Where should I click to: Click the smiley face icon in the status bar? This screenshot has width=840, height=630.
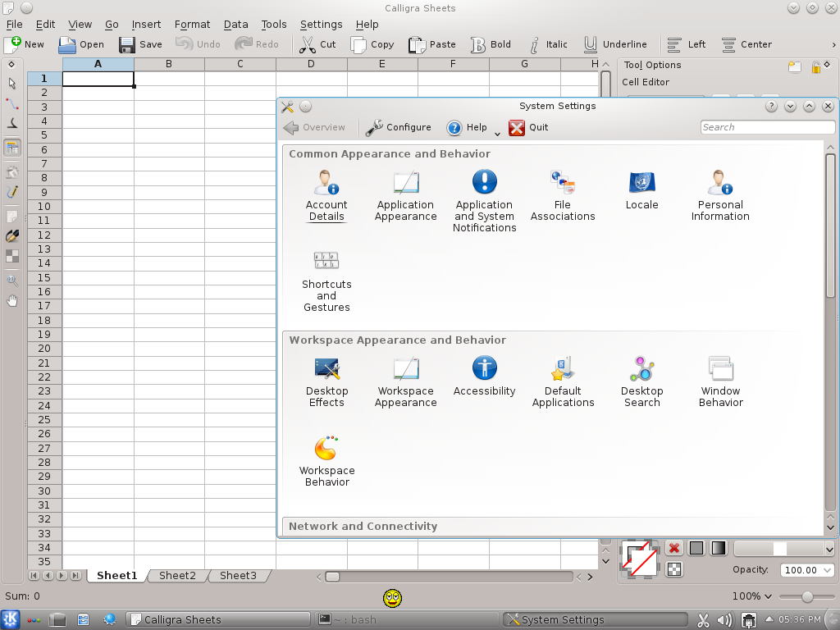(393, 598)
